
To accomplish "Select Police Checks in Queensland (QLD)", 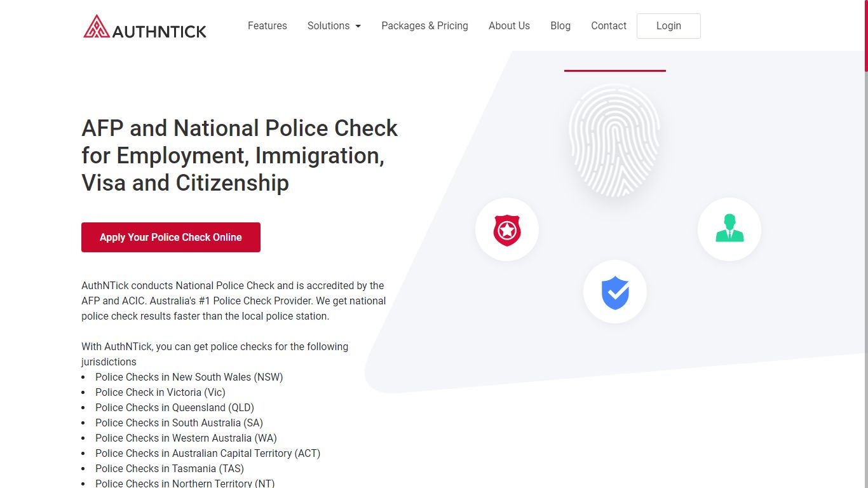I will [175, 407].
